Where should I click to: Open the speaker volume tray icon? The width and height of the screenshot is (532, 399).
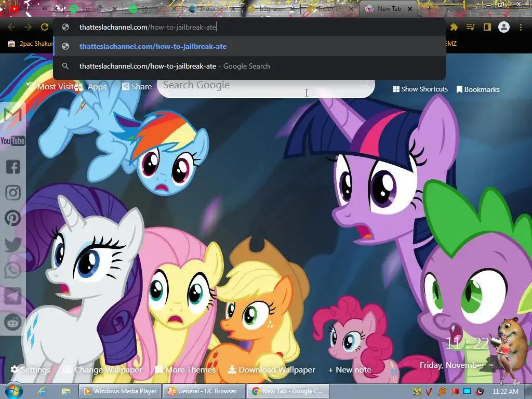480,392
